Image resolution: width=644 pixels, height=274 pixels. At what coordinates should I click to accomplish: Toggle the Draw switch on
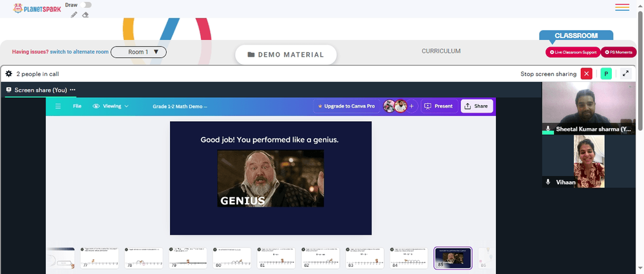[86, 5]
